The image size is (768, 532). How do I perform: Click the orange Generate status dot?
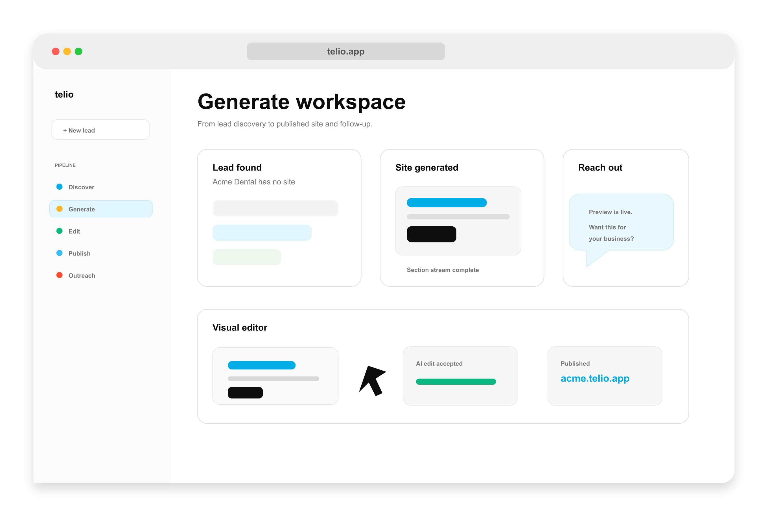(x=59, y=209)
